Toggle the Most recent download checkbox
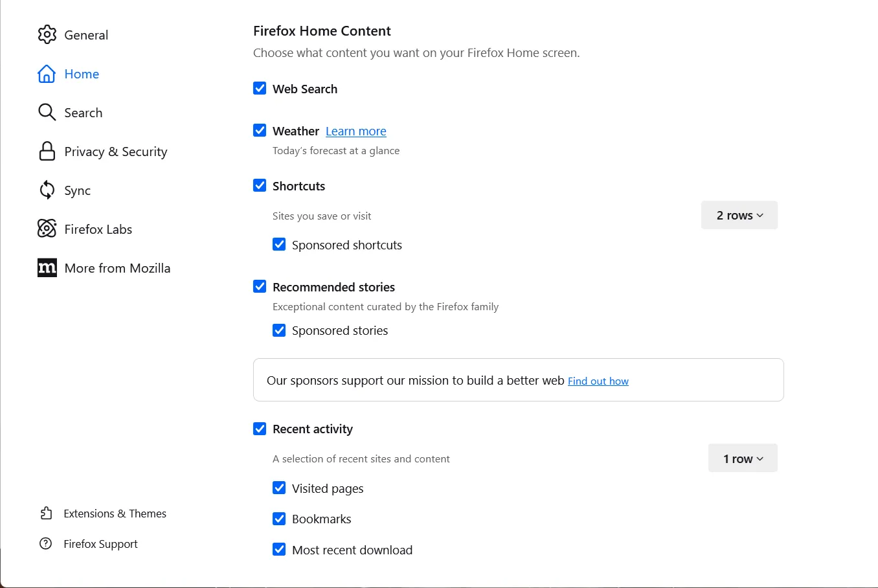This screenshot has height=588, width=878. click(279, 550)
